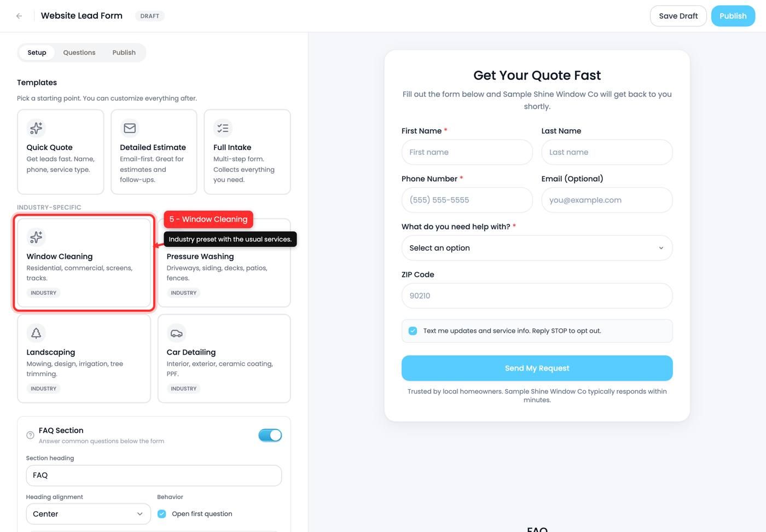
Task: Click the blue Publish button
Action: click(733, 16)
